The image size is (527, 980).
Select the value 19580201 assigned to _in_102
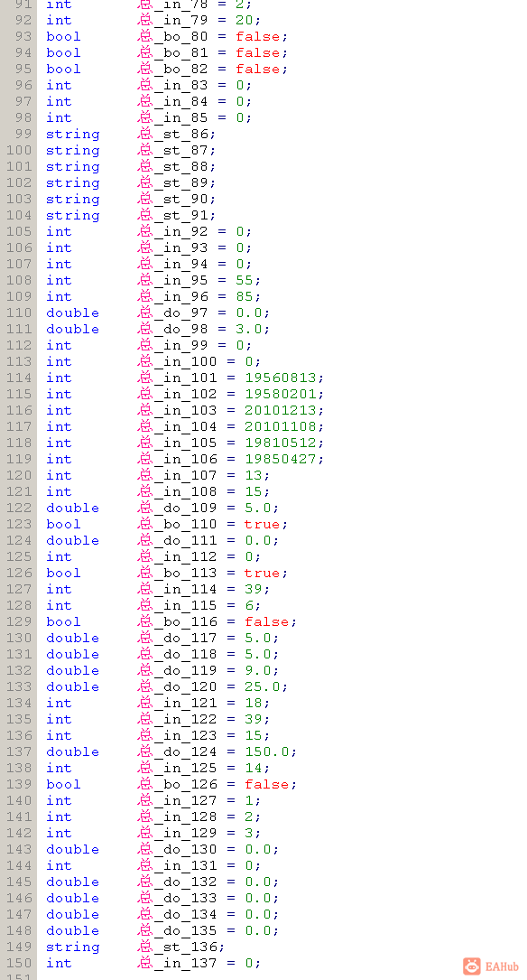point(281,394)
